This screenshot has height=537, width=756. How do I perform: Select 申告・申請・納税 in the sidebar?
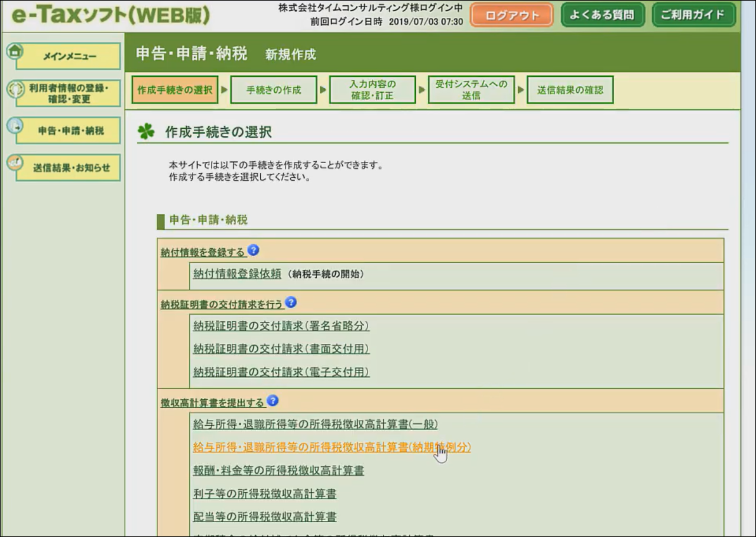click(69, 131)
